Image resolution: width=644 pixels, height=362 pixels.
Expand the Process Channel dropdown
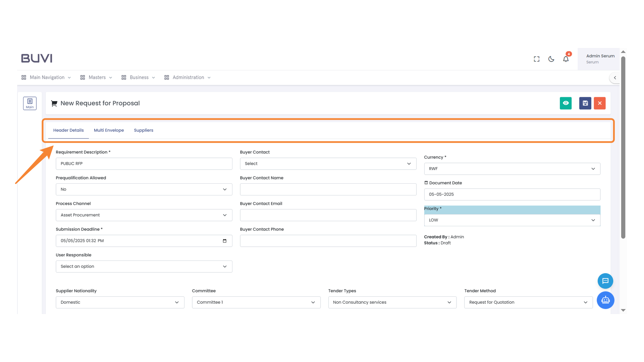144,215
